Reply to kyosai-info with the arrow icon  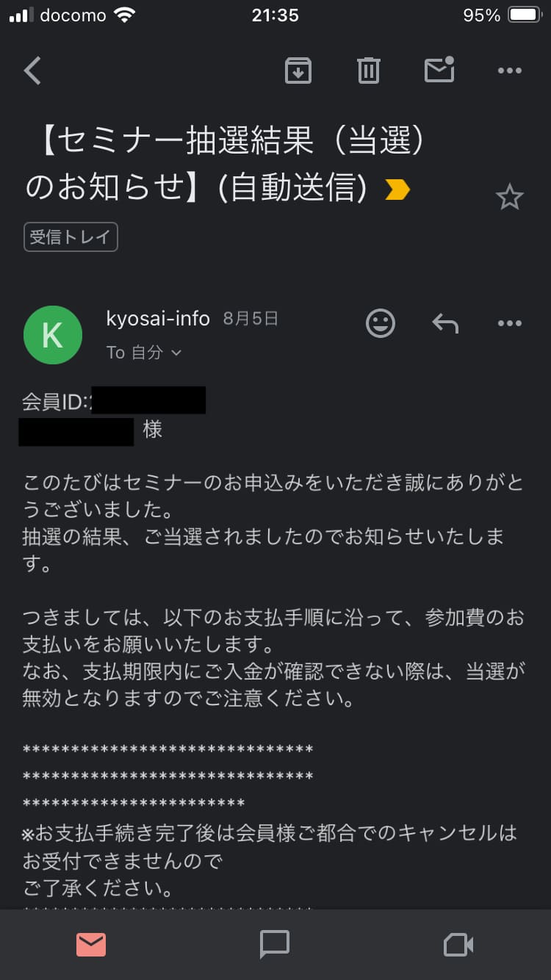click(x=444, y=323)
